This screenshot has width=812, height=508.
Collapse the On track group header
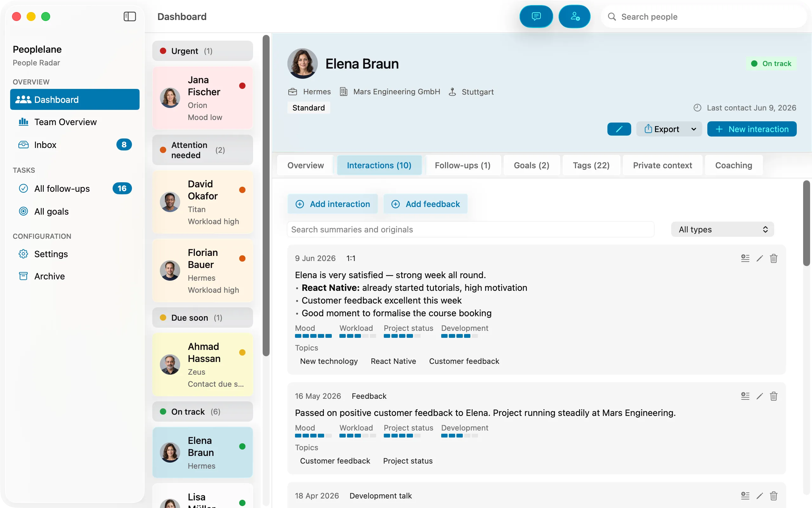[x=202, y=411]
